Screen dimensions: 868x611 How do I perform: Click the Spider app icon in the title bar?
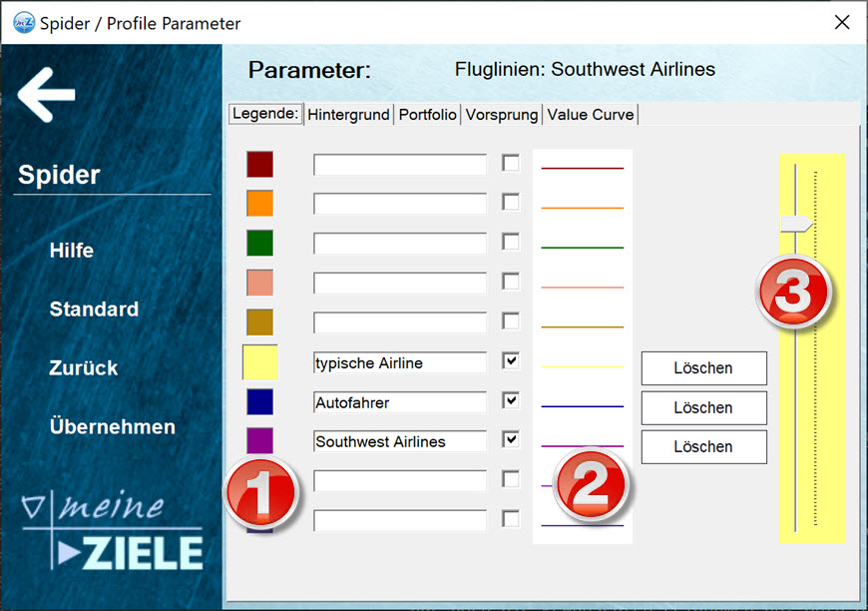point(22,23)
